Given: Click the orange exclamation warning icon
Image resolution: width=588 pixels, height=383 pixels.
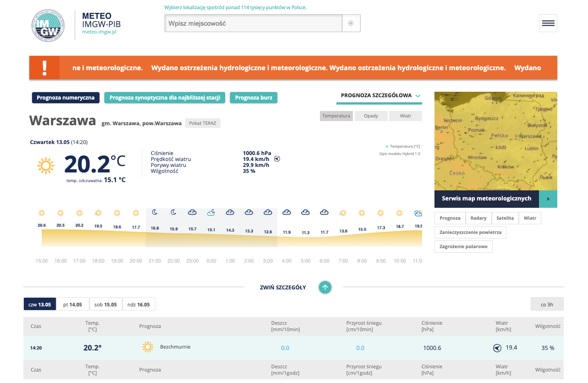Looking at the screenshot, I should (44, 68).
